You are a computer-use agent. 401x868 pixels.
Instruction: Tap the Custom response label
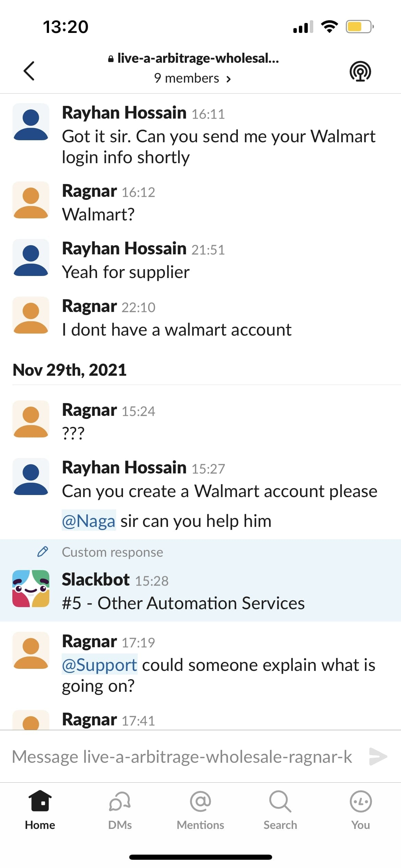point(112,552)
